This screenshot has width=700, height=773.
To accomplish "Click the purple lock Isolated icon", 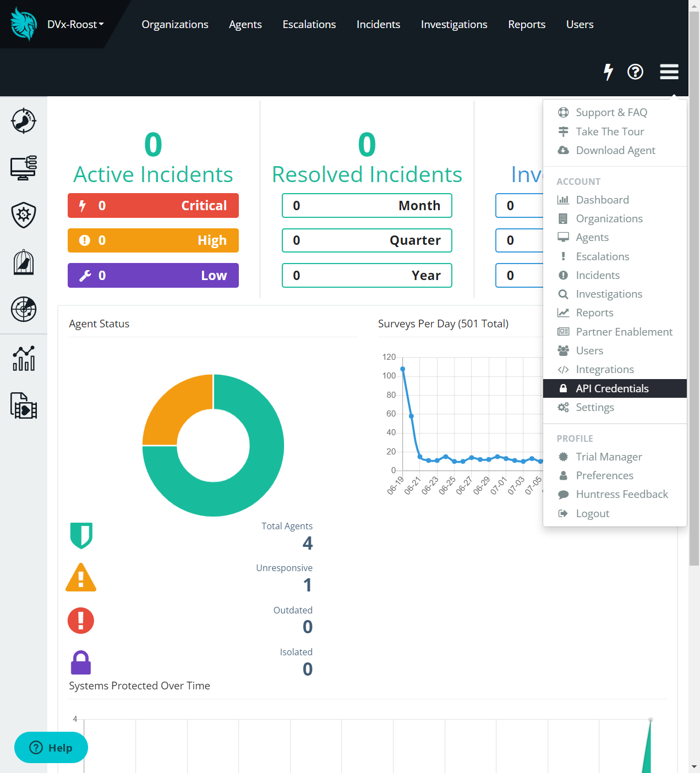I will [81, 662].
